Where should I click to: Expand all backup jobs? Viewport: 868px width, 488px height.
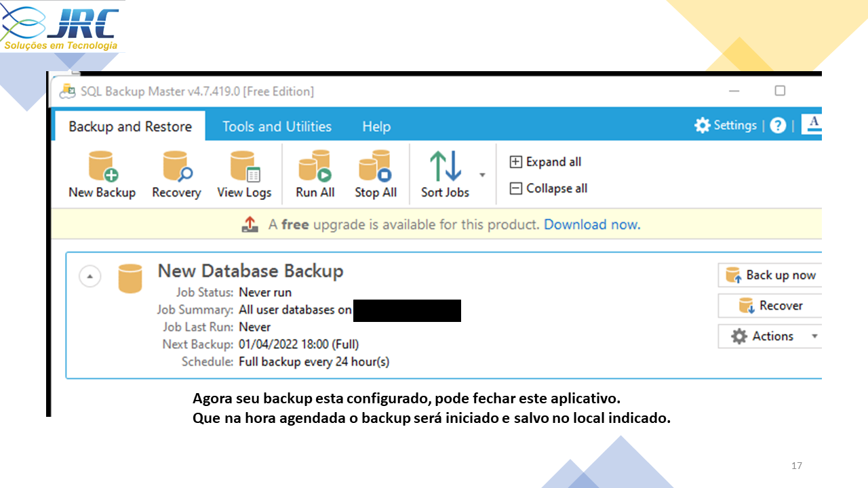(546, 162)
